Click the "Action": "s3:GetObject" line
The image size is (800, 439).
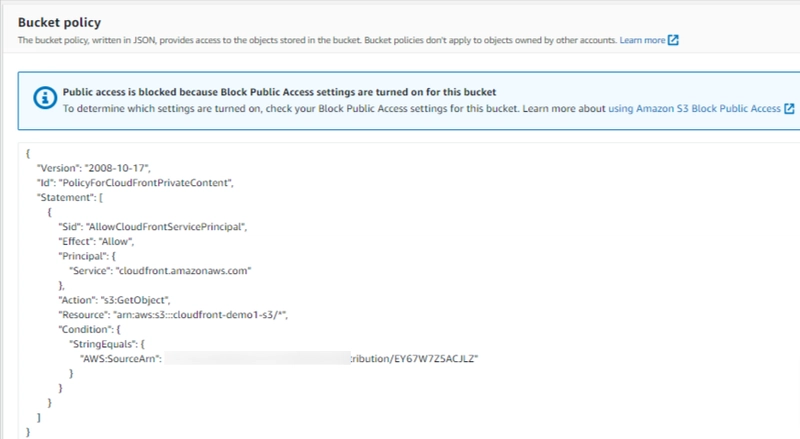tap(114, 300)
